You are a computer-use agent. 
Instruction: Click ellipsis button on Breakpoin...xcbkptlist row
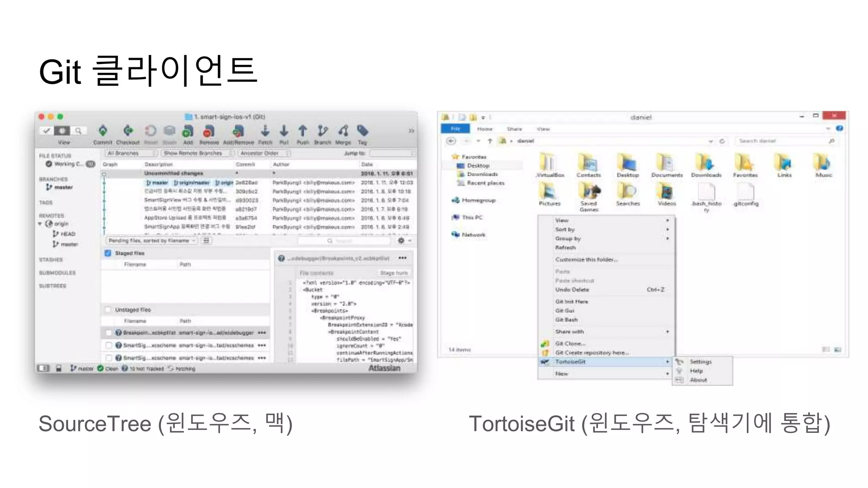coord(262,333)
